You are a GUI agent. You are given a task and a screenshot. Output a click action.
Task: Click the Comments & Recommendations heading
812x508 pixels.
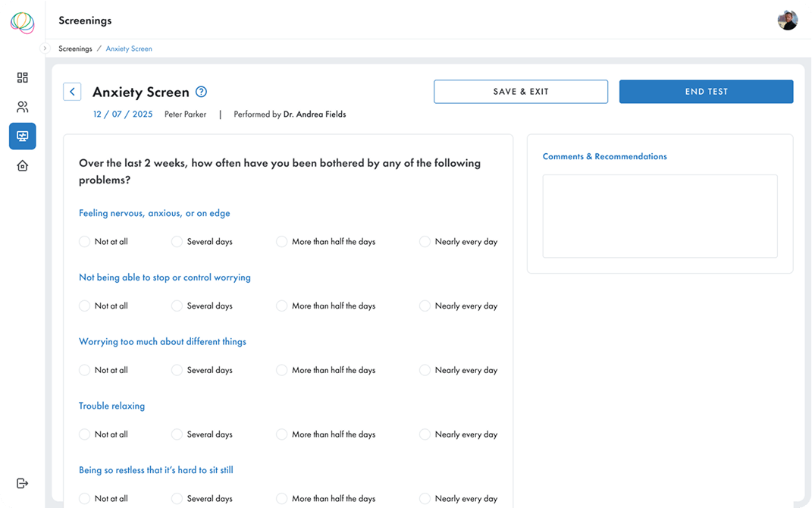pos(605,156)
